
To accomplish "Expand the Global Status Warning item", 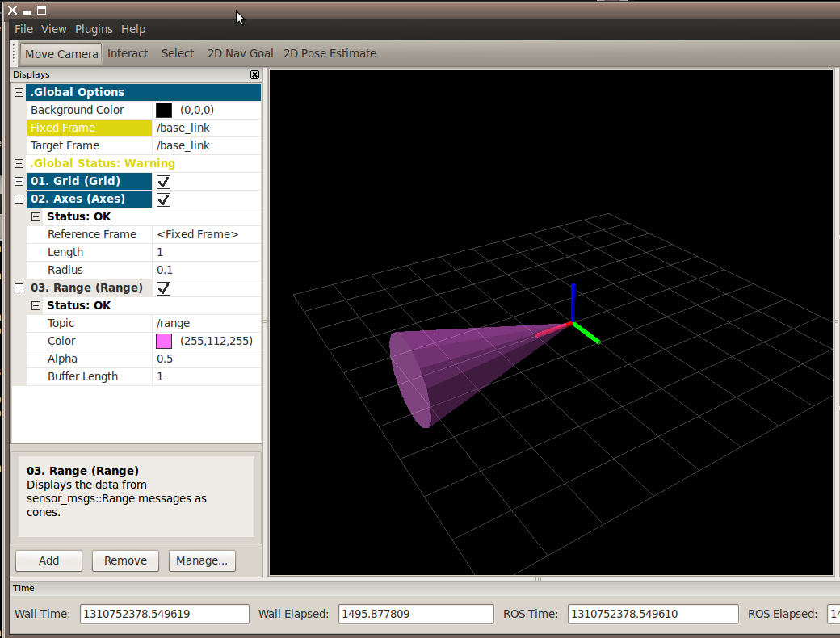I will [19, 163].
